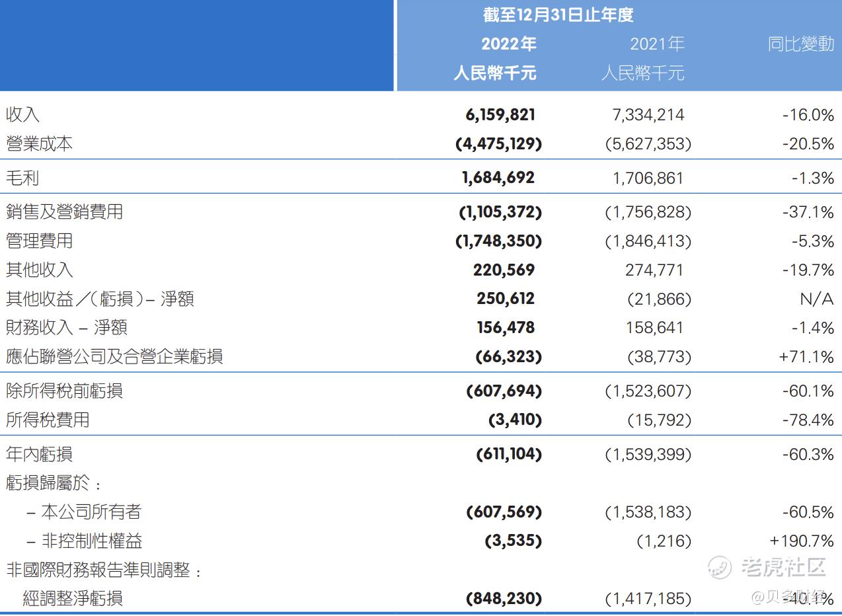Click the +190.7% change value
Screen dimensions: 842x616
pyautogui.click(x=802, y=541)
